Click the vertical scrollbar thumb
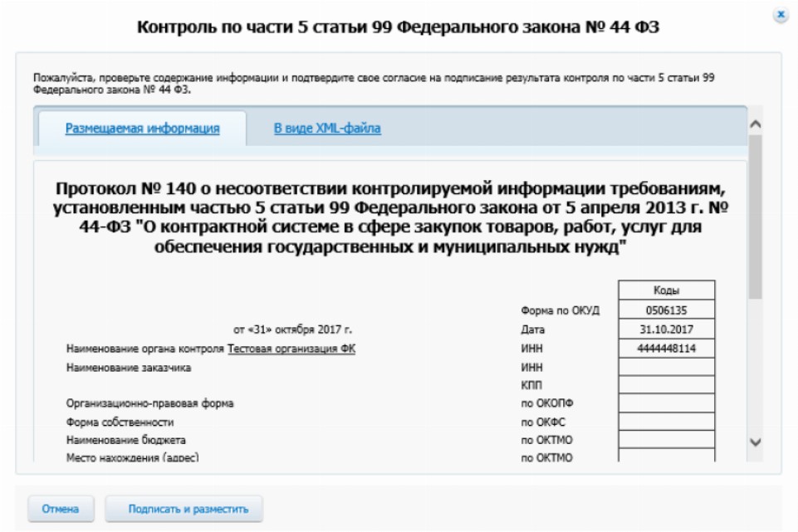This screenshot has height=532, width=798. click(x=755, y=216)
